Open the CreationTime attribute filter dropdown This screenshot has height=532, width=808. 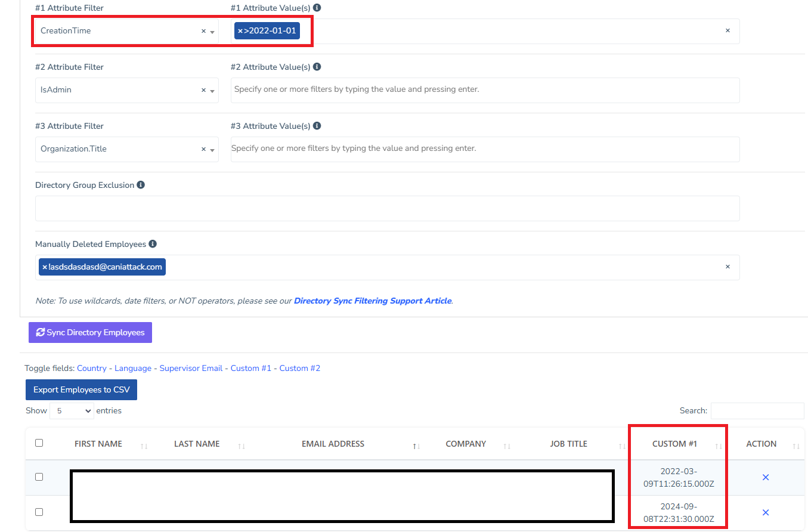[x=212, y=32]
